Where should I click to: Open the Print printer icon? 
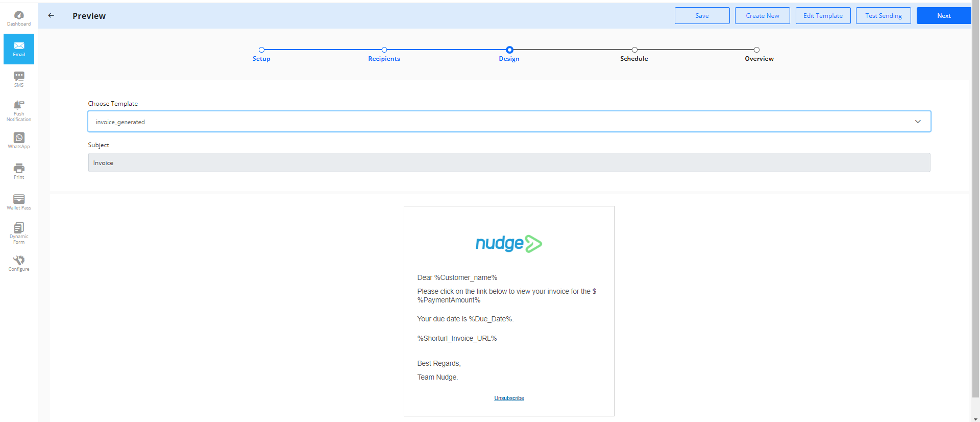tap(19, 168)
